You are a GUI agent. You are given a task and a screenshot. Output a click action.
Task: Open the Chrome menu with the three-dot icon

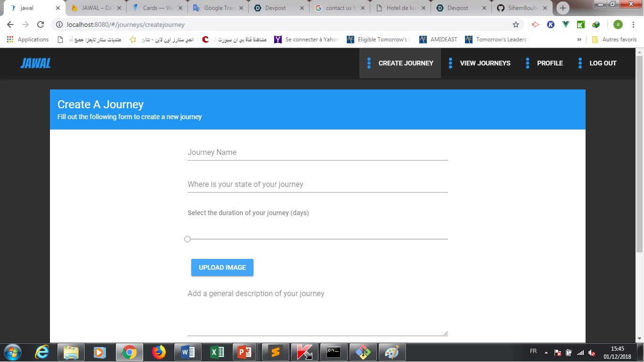pos(633,24)
